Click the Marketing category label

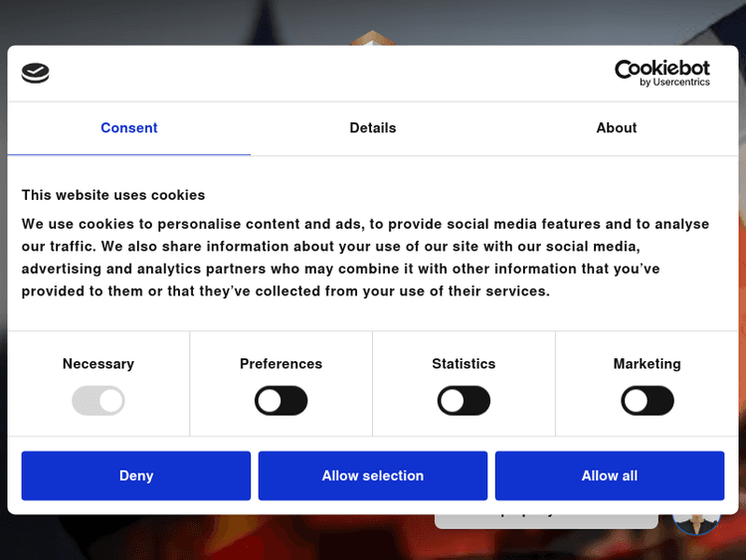pos(648,364)
